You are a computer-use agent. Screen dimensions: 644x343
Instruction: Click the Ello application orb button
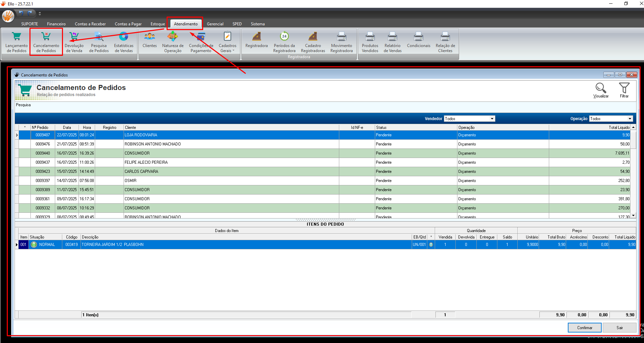click(x=8, y=16)
